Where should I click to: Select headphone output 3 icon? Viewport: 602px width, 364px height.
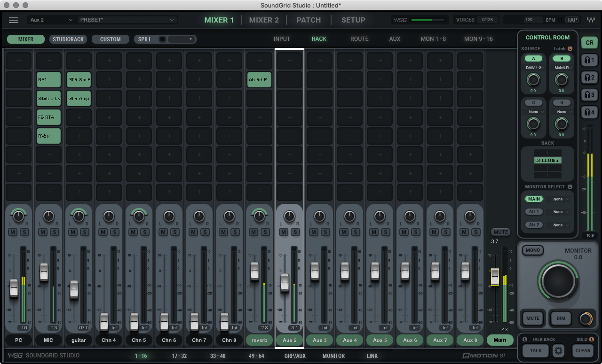pos(590,95)
